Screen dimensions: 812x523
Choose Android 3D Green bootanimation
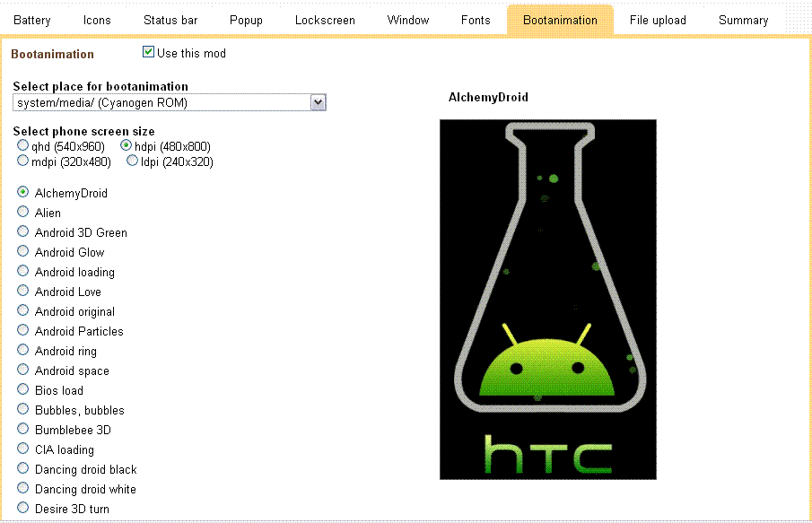22,231
